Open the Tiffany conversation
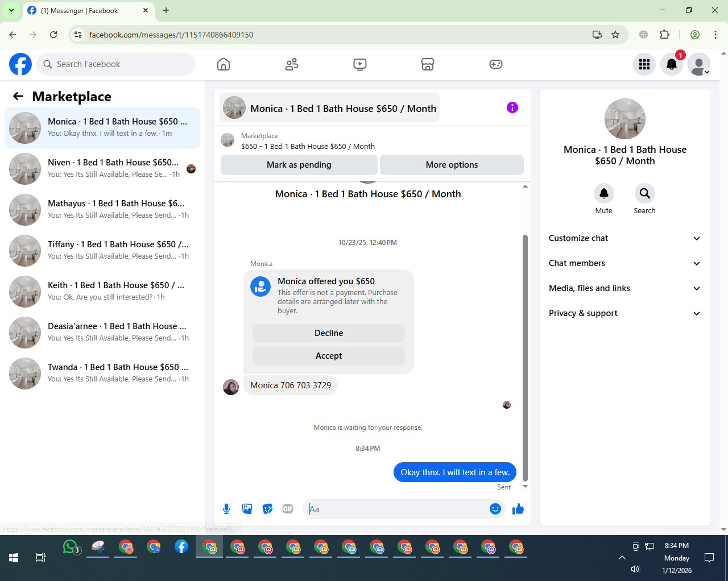The image size is (728, 581). pos(102,251)
